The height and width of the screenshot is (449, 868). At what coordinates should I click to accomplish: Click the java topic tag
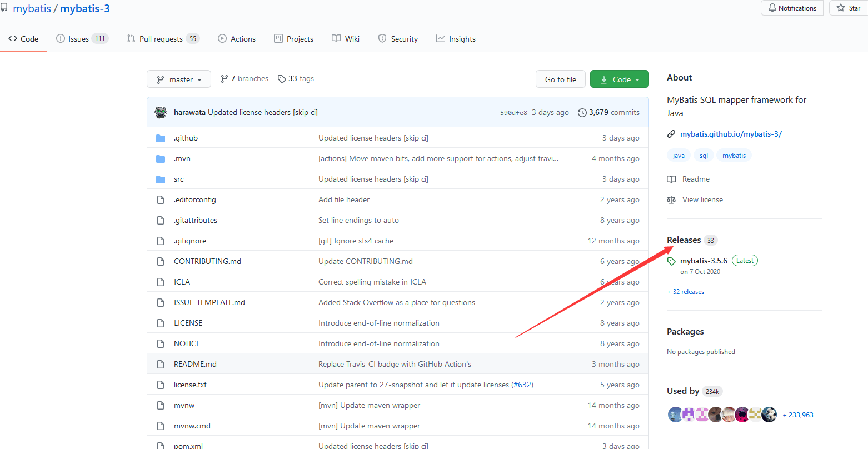coord(679,156)
